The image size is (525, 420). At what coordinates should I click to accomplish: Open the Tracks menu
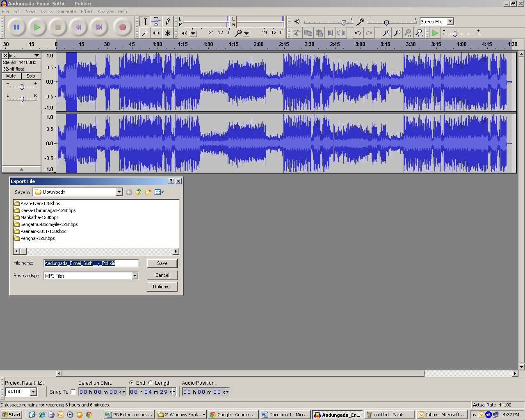pos(46,11)
